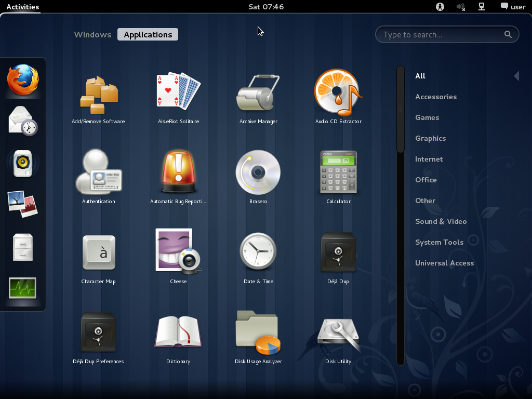The image size is (532, 399).
Task: Switch to the Windows view
Action: tap(92, 35)
